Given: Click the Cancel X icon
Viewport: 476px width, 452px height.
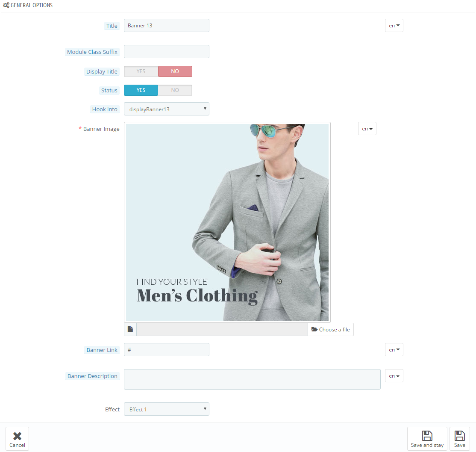Looking at the screenshot, I should 17,436.
